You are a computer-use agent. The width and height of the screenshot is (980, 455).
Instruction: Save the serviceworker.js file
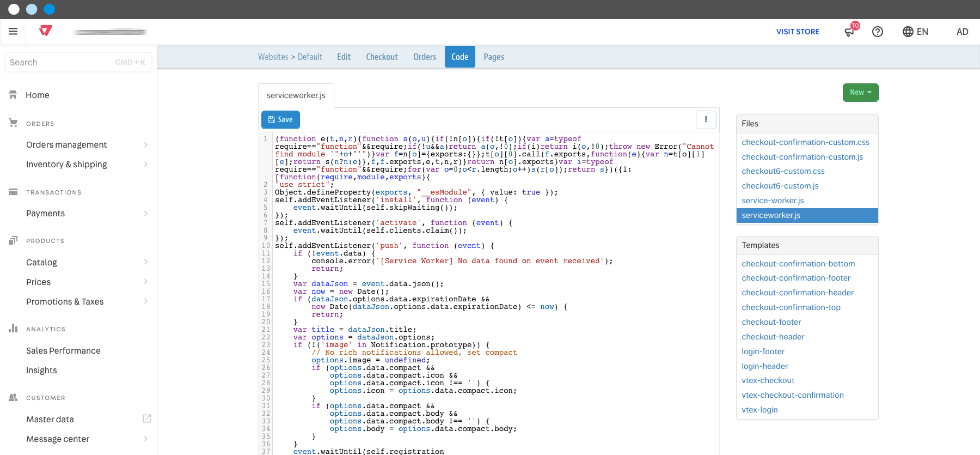[x=280, y=119]
